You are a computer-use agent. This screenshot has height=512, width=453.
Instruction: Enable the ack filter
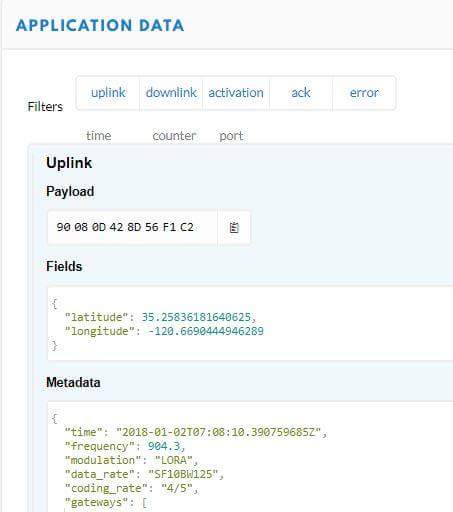301,93
